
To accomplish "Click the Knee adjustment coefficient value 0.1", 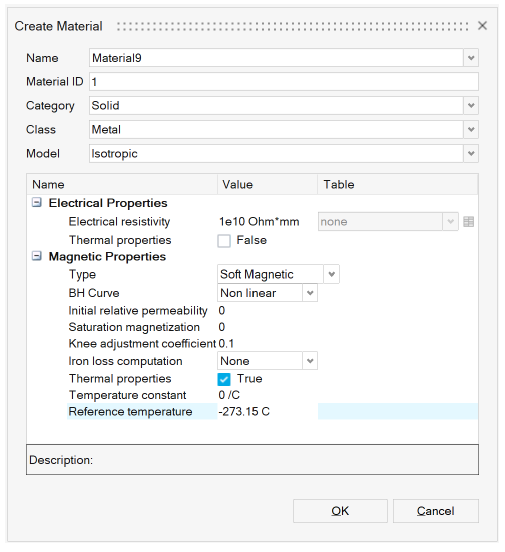I will pos(226,344).
